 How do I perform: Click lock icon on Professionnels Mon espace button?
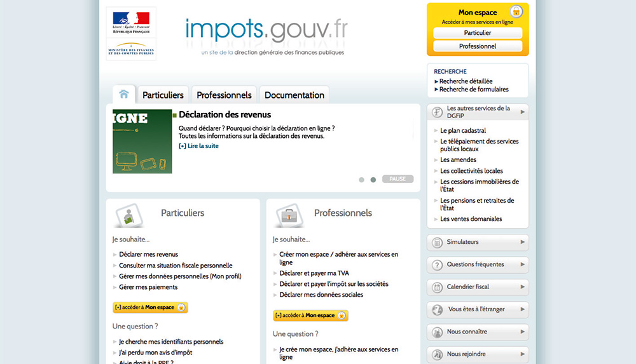(x=342, y=315)
